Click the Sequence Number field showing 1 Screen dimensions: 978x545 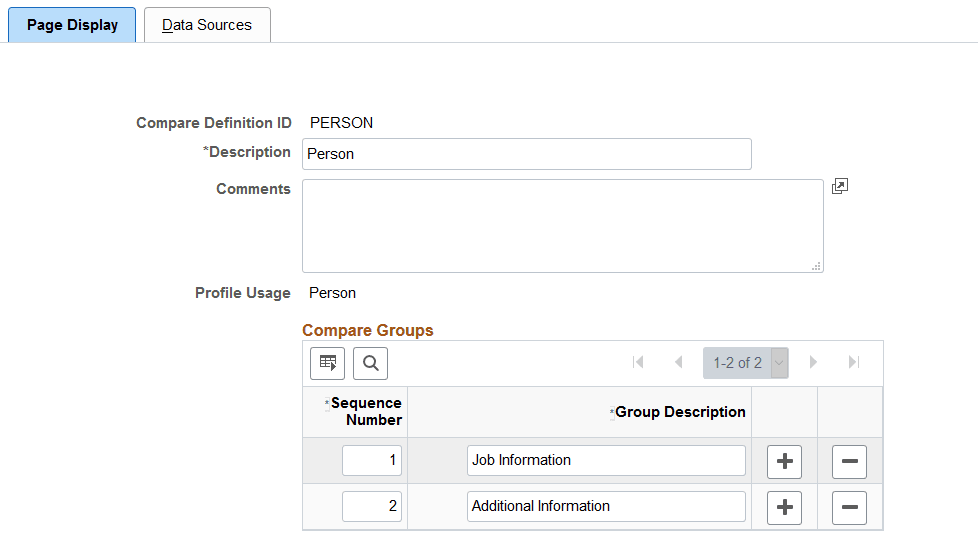pyautogui.click(x=372, y=461)
